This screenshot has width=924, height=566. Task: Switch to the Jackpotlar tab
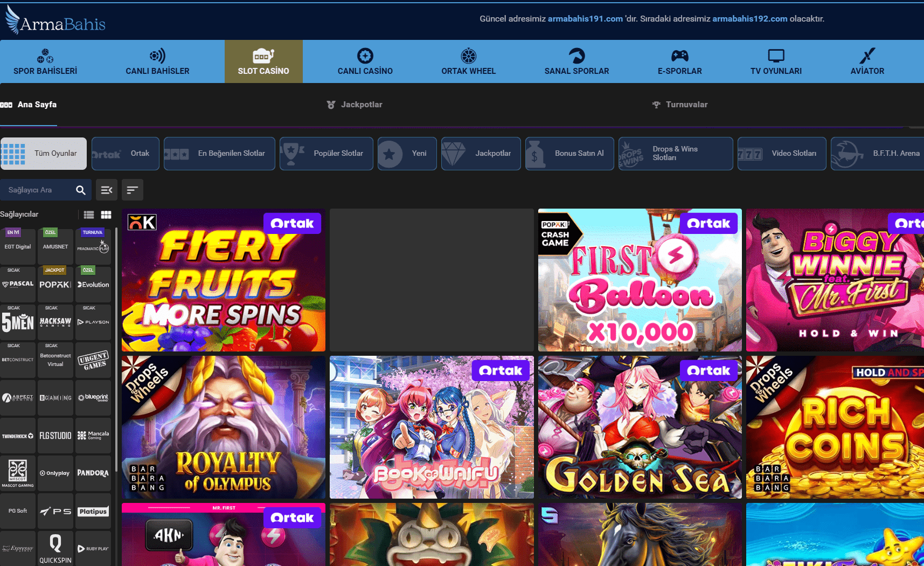tap(355, 105)
